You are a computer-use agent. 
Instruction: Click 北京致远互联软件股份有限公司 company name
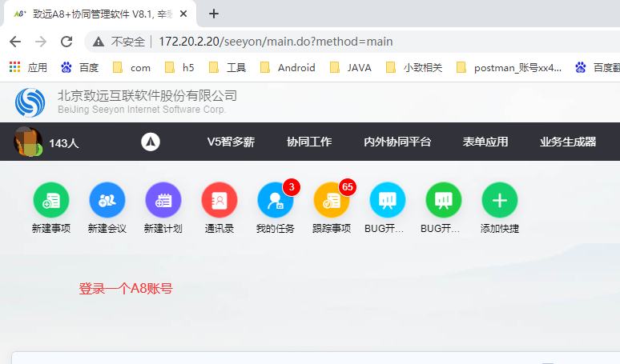(147, 95)
